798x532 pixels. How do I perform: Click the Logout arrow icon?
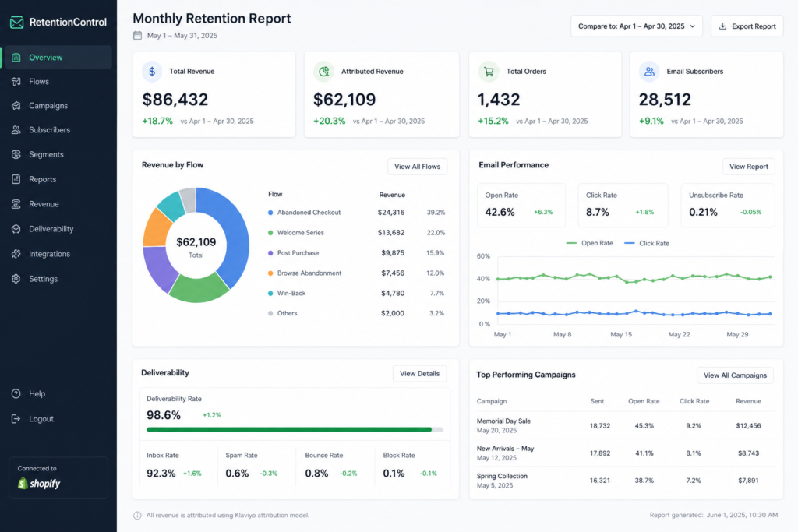(x=16, y=418)
